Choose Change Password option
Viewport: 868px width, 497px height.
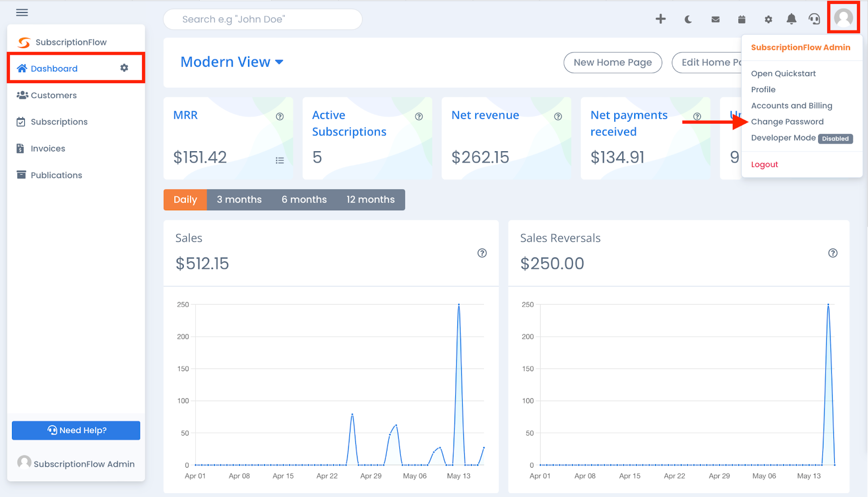(x=787, y=122)
